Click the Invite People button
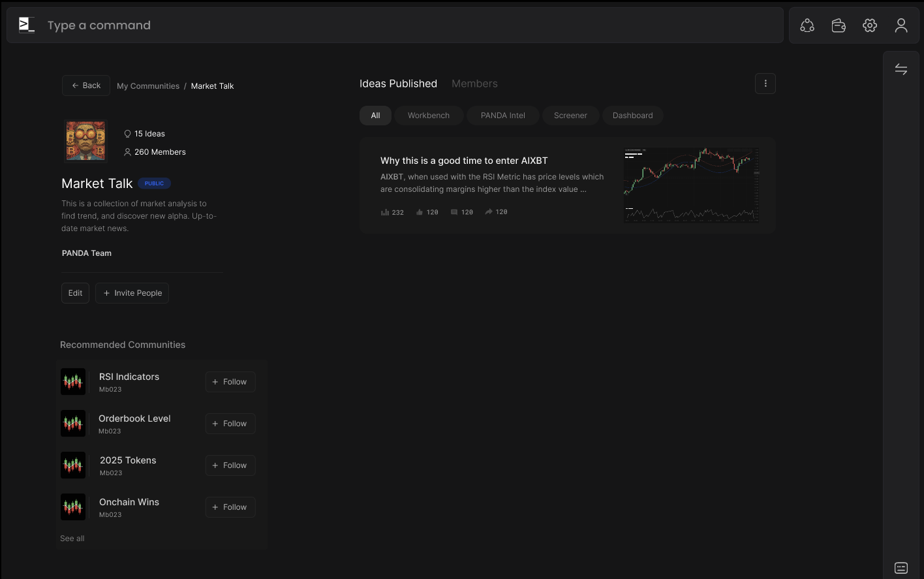Viewport: 924px width, 579px height. [132, 293]
